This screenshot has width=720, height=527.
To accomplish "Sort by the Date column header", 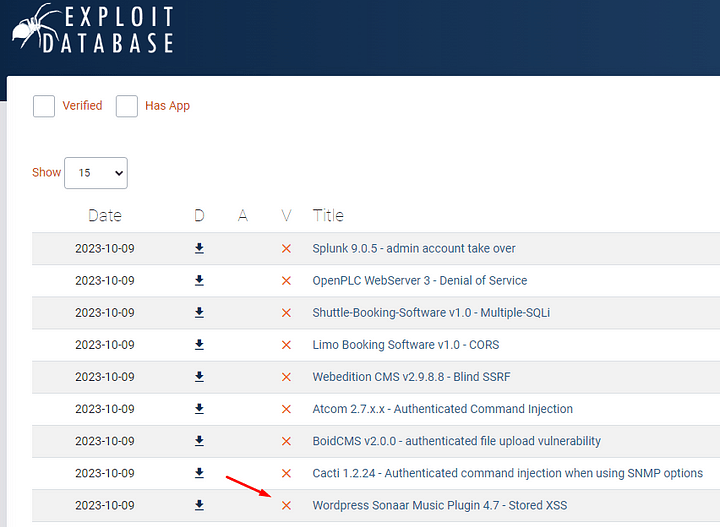I will (x=105, y=215).
